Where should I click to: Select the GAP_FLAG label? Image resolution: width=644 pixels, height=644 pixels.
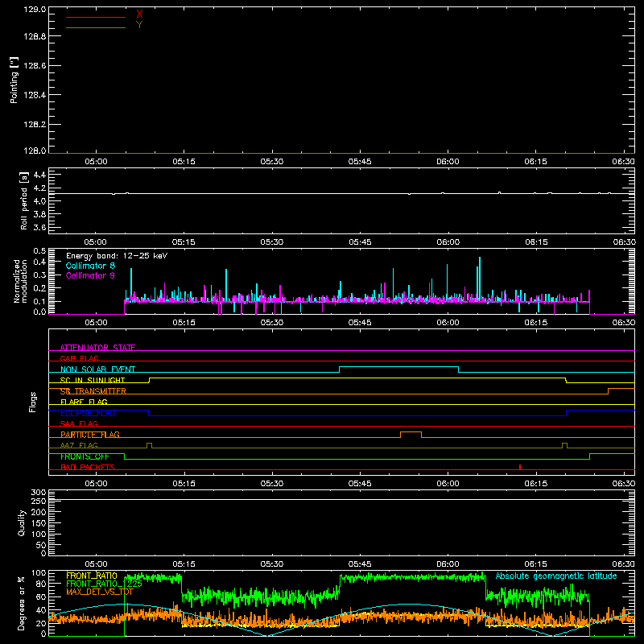(79, 358)
